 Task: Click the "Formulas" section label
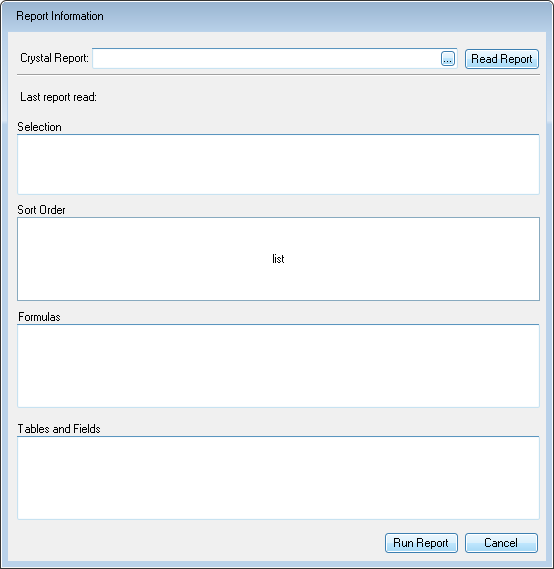coord(39,317)
